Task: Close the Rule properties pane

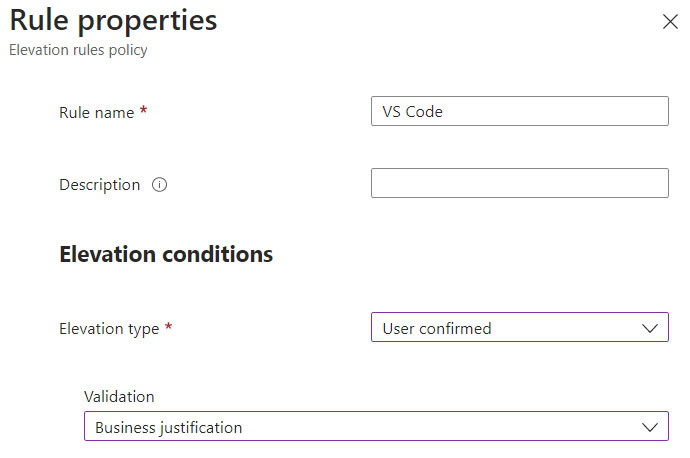Action: coord(670,21)
